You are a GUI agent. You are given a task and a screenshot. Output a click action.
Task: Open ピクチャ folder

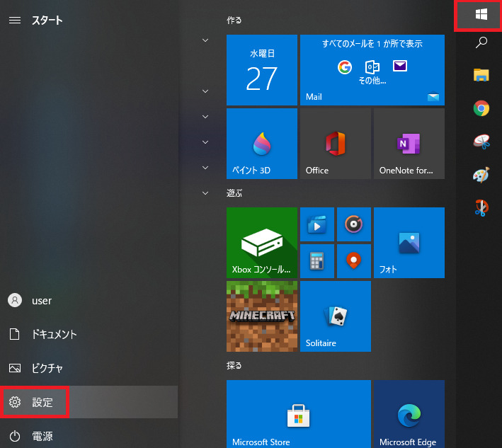(89, 368)
